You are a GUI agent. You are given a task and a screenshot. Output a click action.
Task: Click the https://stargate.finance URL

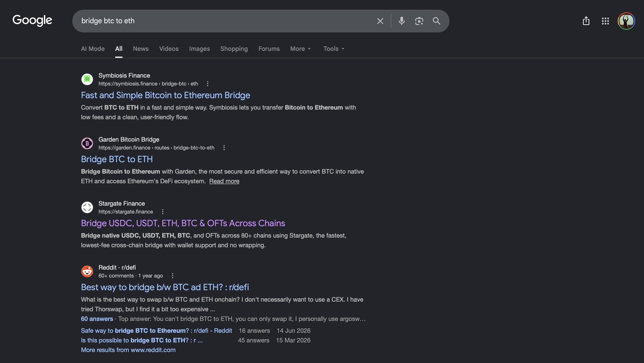[126, 212]
